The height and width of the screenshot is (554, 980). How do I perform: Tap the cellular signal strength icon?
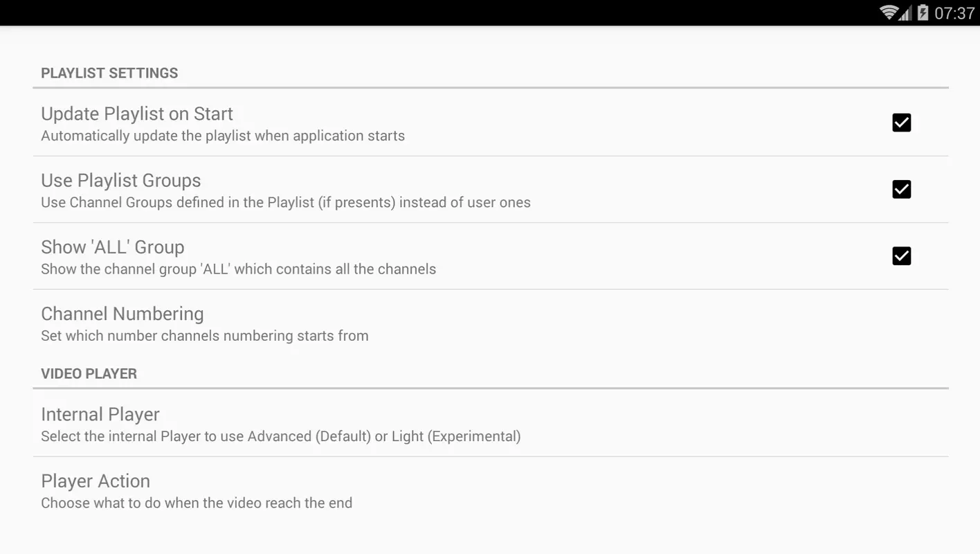click(x=905, y=12)
